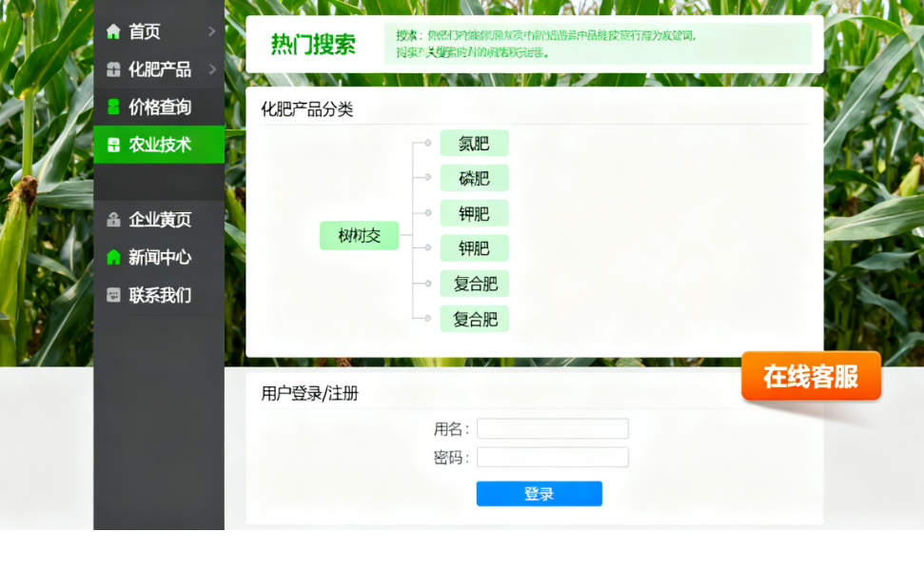924x571 pixels.
Task: Click the 树树交 root node
Action: point(359,235)
